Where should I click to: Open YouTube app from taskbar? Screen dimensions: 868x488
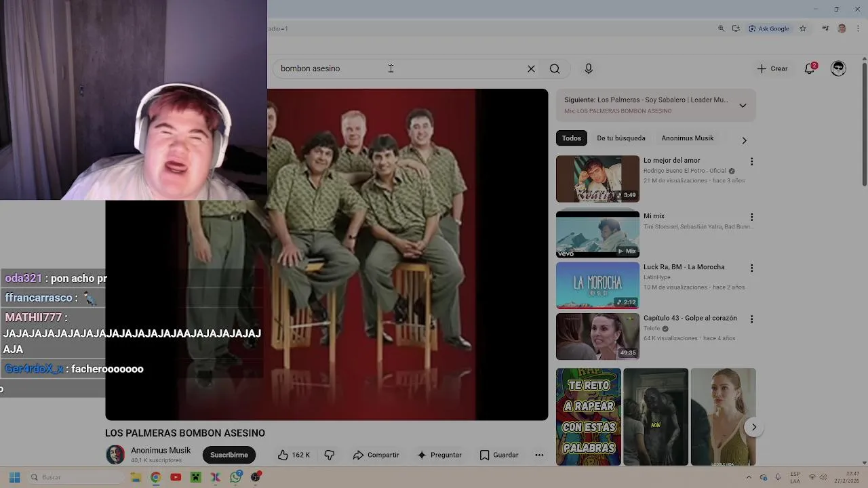click(176, 477)
